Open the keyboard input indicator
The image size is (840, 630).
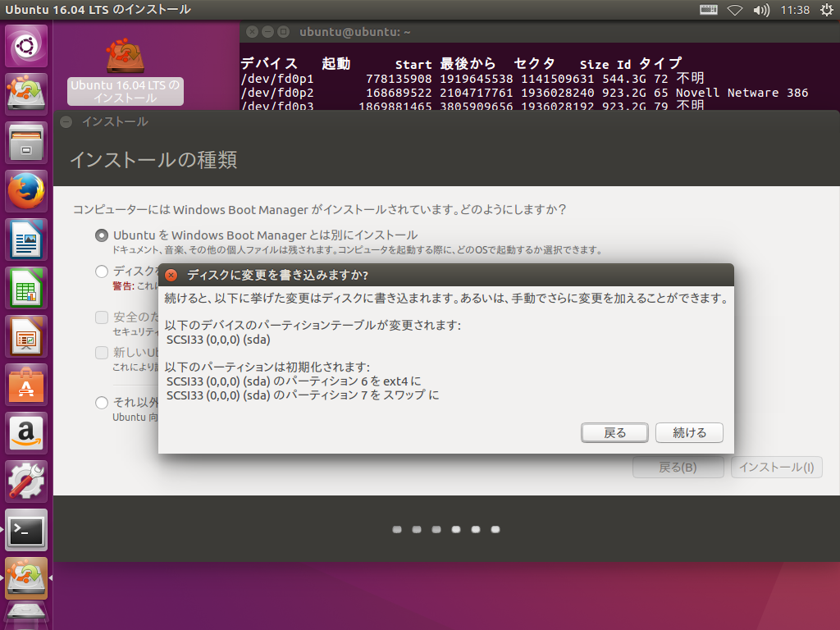tap(708, 10)
